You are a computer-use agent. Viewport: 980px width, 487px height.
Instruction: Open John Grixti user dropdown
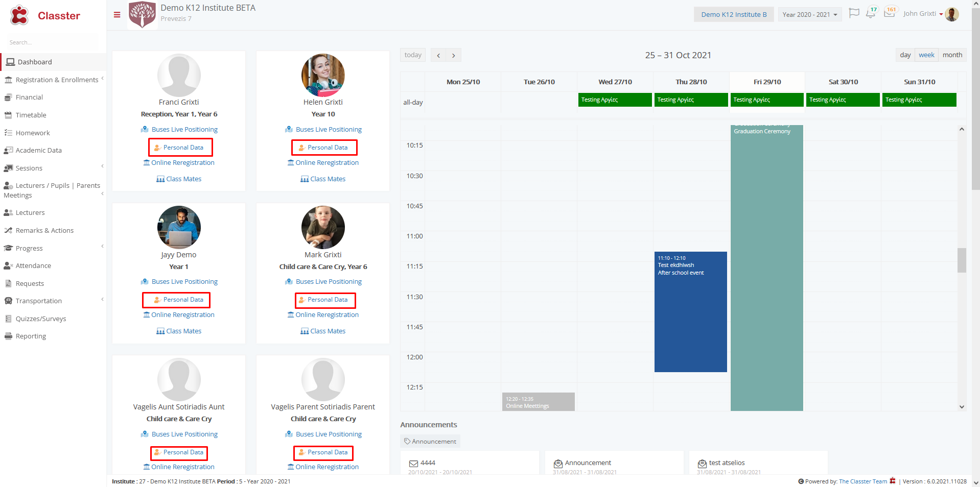(x=923, y=14)
